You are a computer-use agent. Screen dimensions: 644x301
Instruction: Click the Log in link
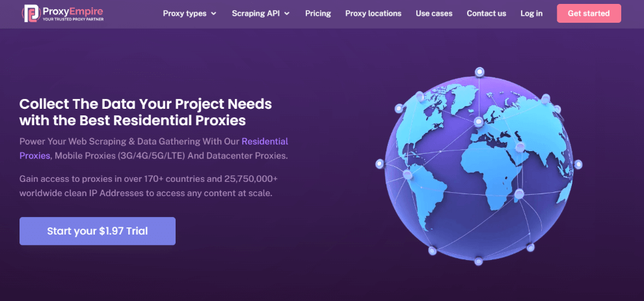(x=531, y=14)
